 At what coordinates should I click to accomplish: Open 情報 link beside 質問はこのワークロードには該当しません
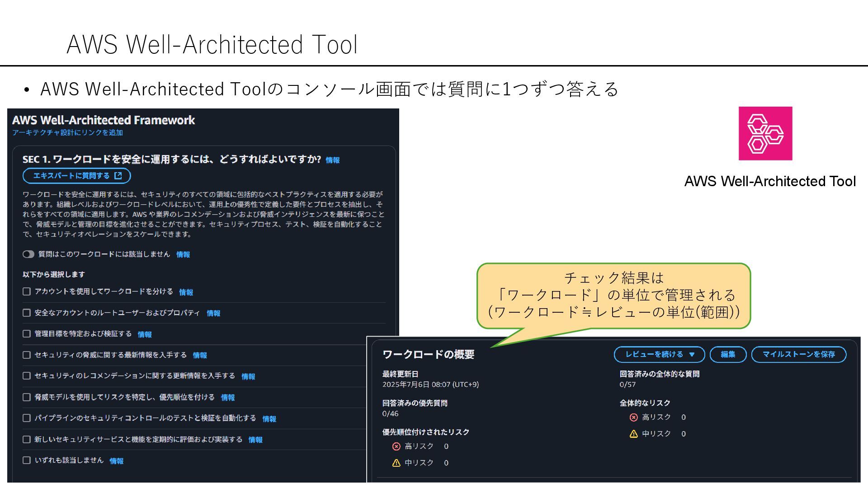tap(183, 254)
